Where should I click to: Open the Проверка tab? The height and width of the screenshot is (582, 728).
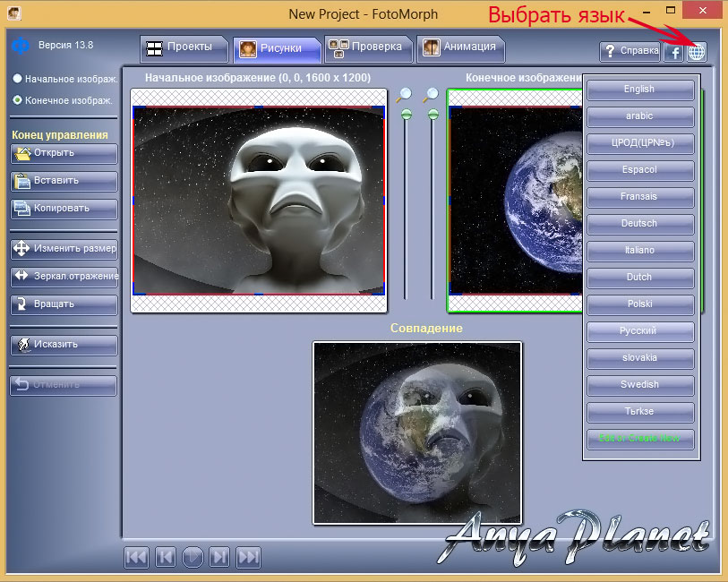point(368,47)
